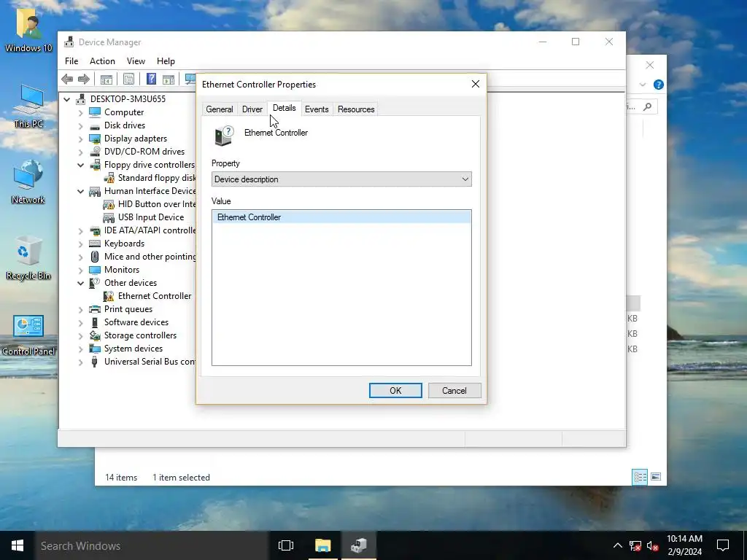Click the Device Manager taskbar icon
The image size is (747, 560).
(359, 545)
